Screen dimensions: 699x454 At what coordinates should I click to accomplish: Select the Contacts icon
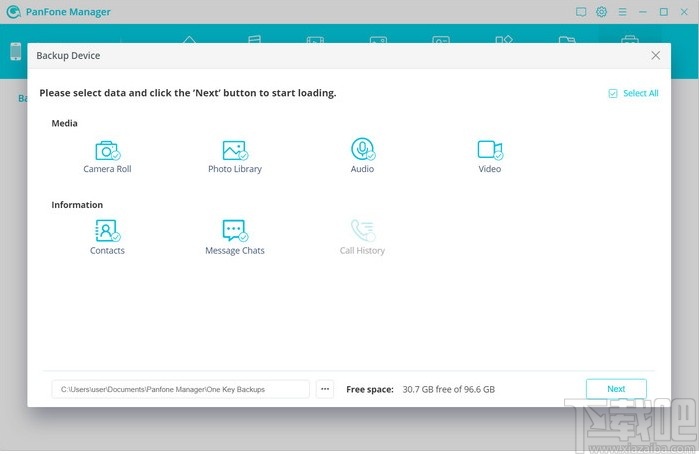[x=107, y=231]
